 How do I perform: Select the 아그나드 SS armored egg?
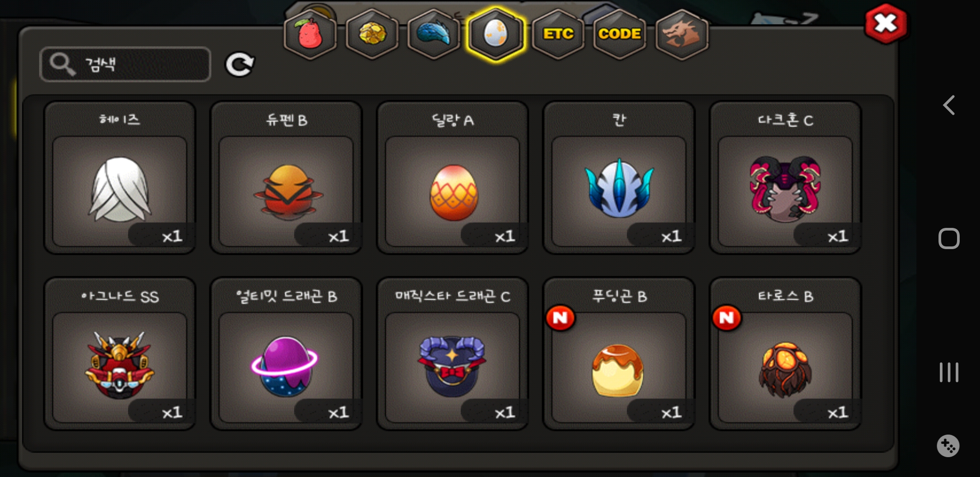click(120, 354)
